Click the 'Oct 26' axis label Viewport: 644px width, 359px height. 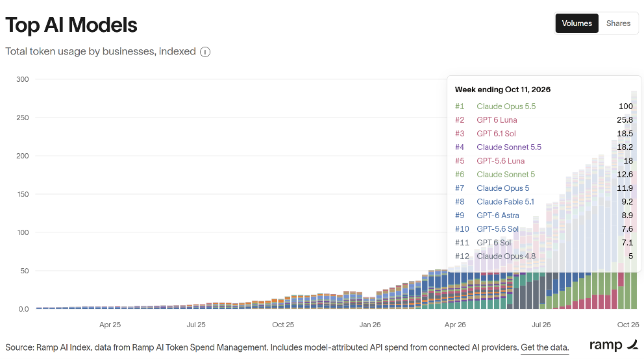pos(628,325)
